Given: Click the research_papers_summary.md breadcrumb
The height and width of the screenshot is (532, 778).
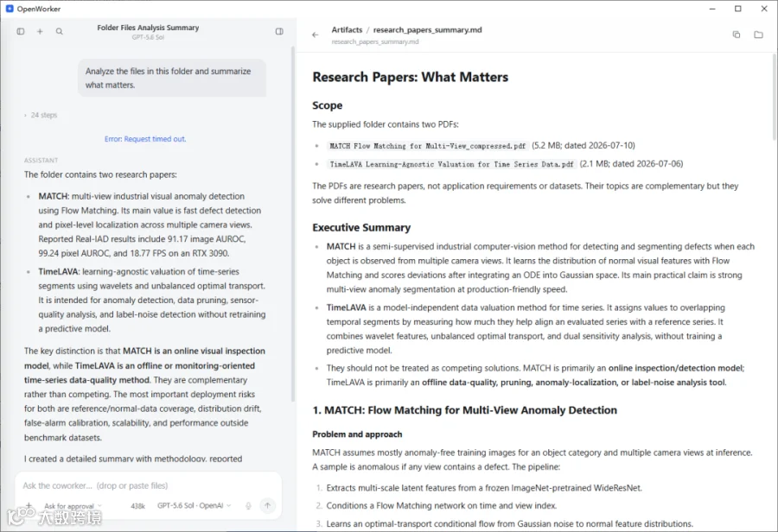Looking at the screenshot, I should click(x=427, y=29).
